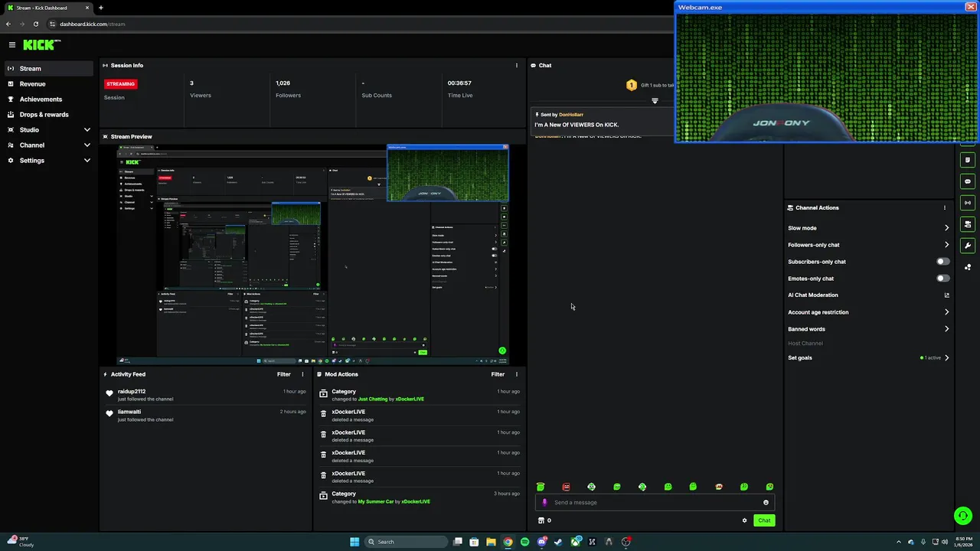The image size is (980, 551).
Task: Open AI Chat Moderation external link
Action: pyautogui.click(x=946, y=295)
